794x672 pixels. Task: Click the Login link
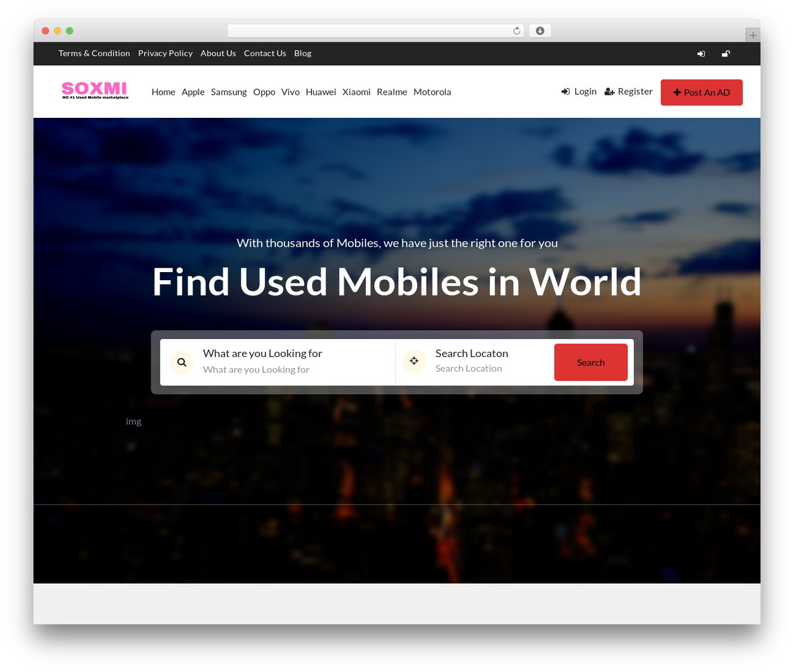[579, 91]
